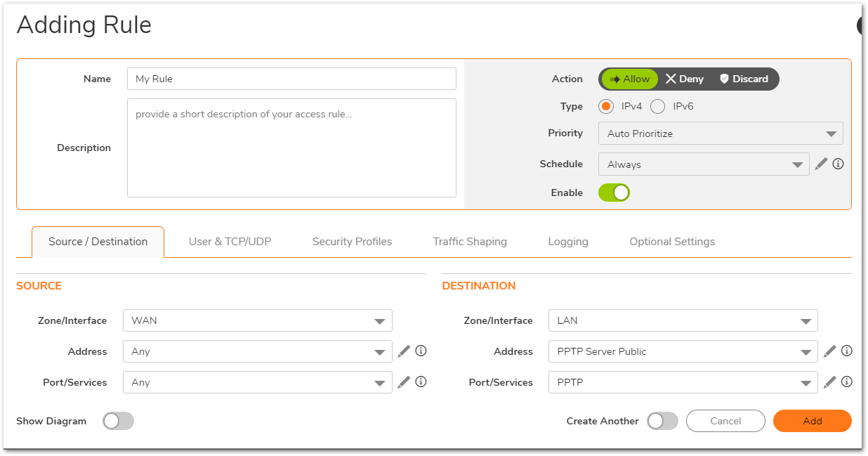Set Action to Deny
The width and height of the screenshot is (868, 456).
click(x=685, y=79)
